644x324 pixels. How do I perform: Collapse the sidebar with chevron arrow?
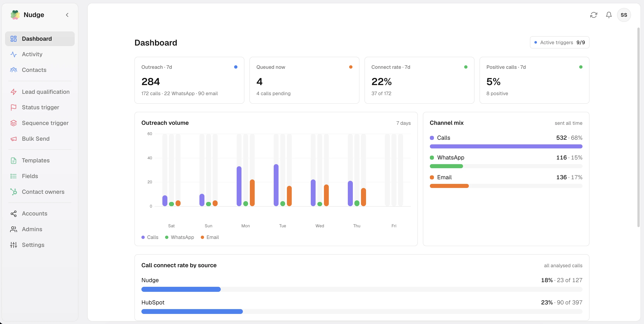tap(67, 15)
